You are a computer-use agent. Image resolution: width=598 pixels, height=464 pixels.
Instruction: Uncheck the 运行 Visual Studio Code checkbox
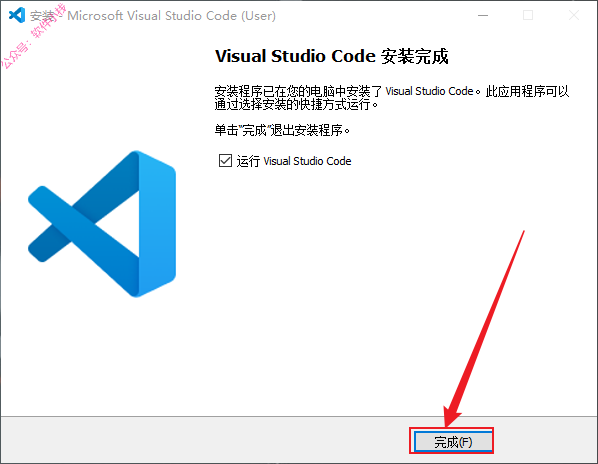pos(225,161)
